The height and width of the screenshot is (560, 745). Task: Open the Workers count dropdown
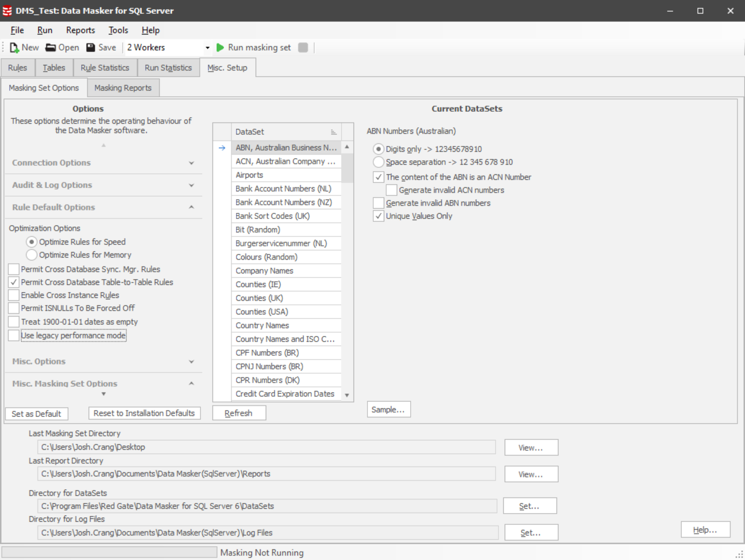point(207,48)
